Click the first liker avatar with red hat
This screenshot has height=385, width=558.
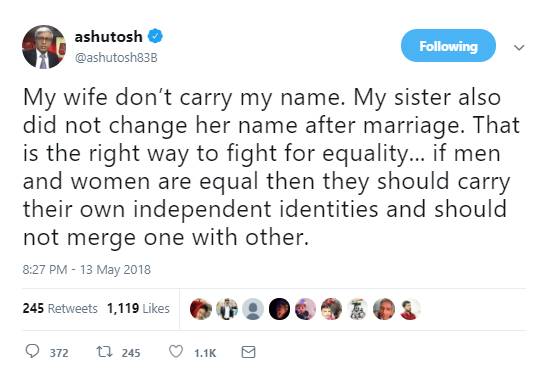201,309
